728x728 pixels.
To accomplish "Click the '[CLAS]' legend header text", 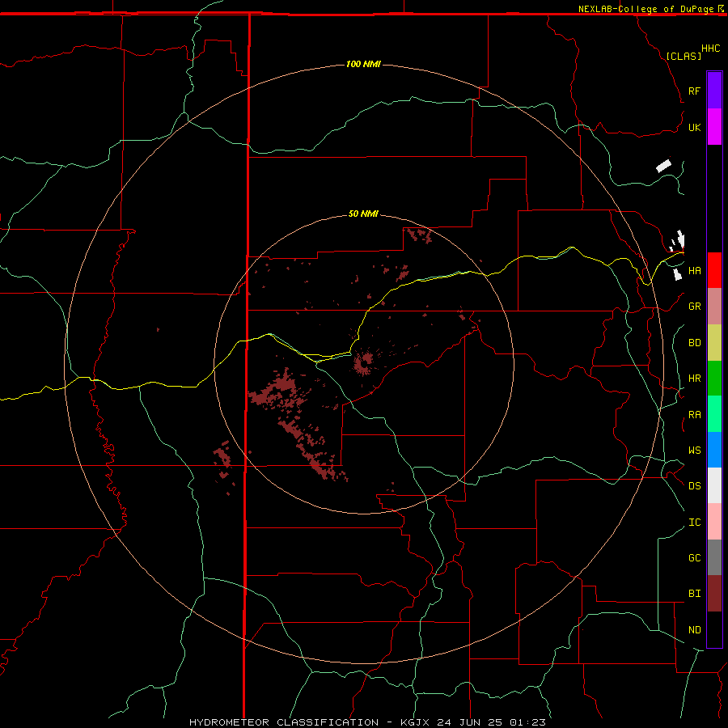I will (684, 56).
